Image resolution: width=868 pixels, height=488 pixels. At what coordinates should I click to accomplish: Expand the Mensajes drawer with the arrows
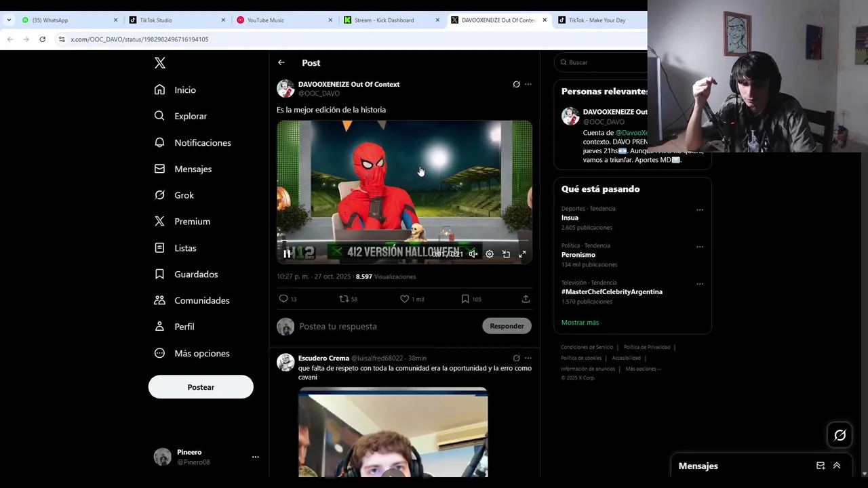[837, 466]
